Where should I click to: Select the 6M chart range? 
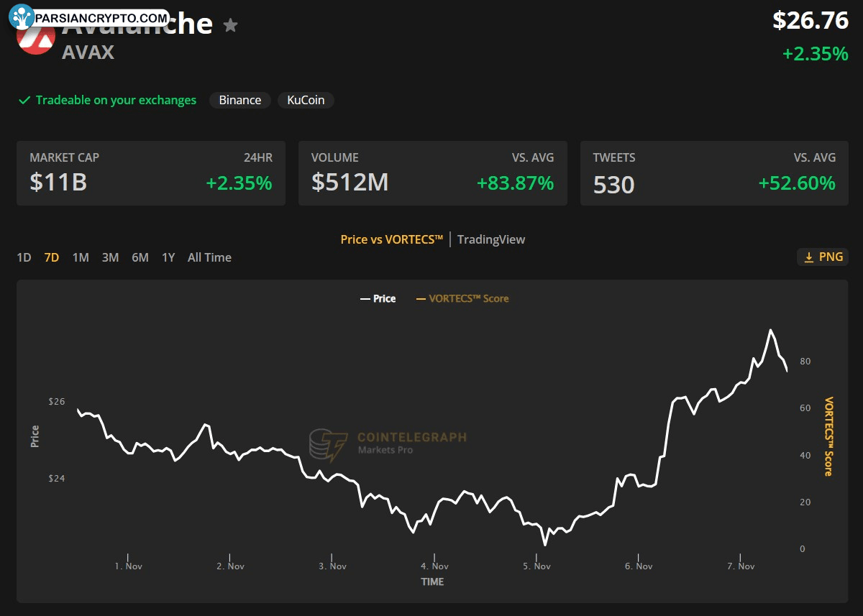[x=140, y=257]
